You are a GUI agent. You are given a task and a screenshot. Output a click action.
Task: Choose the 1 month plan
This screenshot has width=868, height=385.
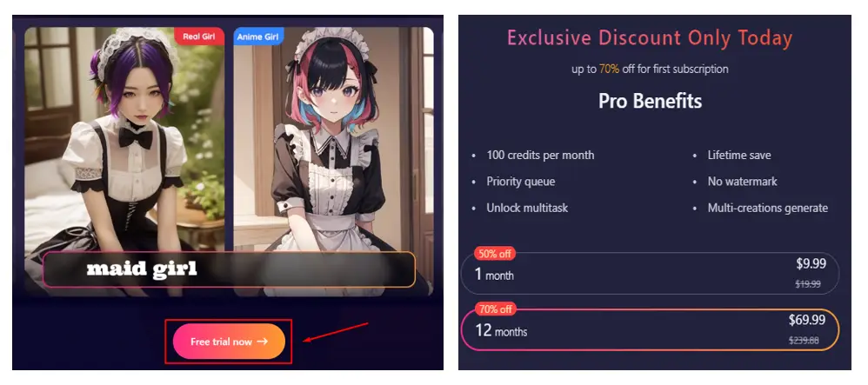click(650, 273)
